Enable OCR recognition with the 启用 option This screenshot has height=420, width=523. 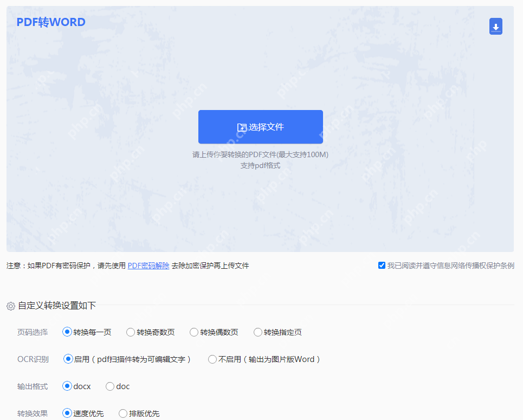67,359
